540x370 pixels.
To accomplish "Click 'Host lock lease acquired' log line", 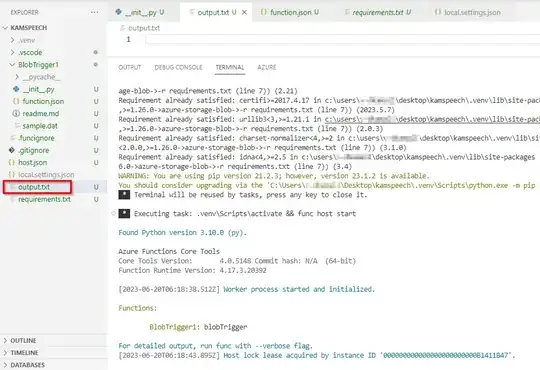I will tap(317, 356).
